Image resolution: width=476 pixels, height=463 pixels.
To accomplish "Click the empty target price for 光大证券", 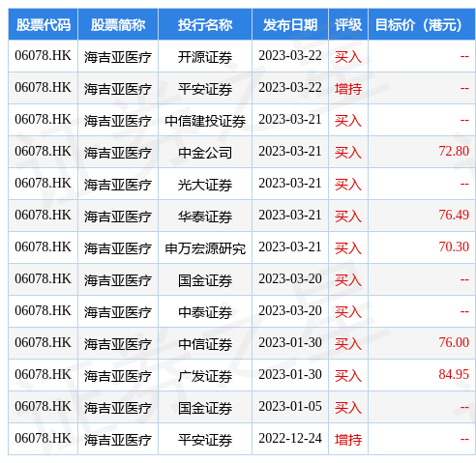I will [x=464, y=184].
